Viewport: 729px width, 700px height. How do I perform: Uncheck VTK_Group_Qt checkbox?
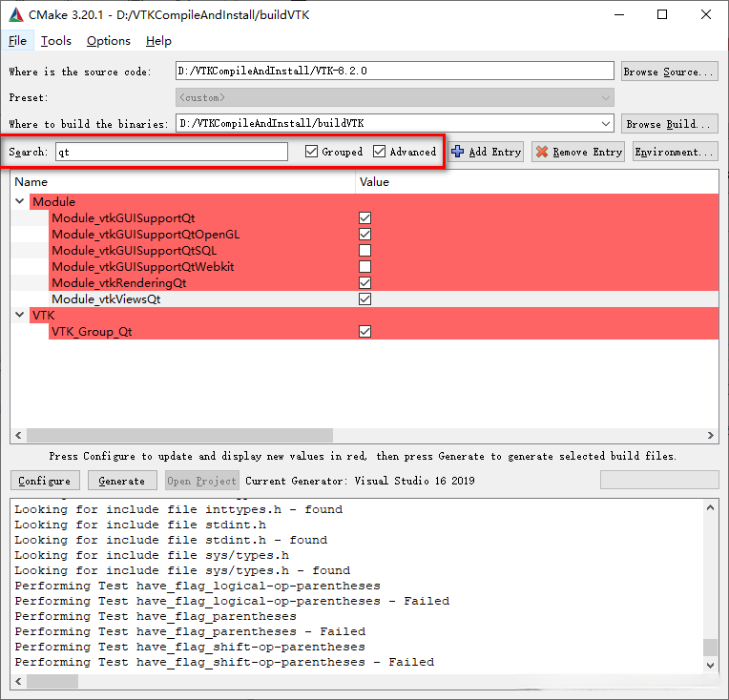(x=364, y=332)
